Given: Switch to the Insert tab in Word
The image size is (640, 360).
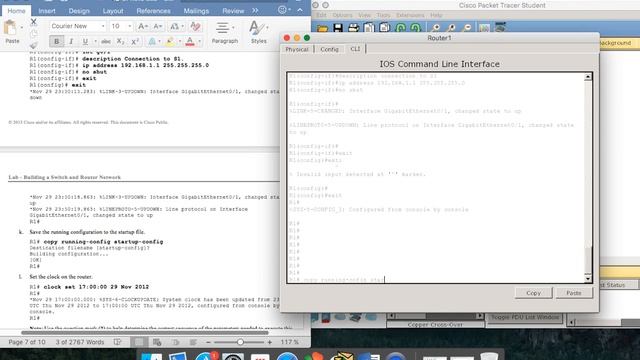Looking at the screenshot, I should pyautogui.click(x=47, y=11).
